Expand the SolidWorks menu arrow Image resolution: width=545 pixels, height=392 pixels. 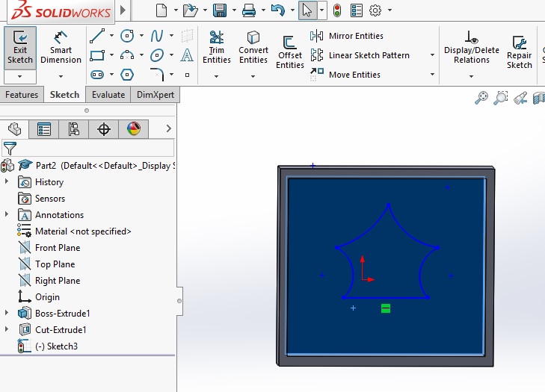click(x=123, y=10)
